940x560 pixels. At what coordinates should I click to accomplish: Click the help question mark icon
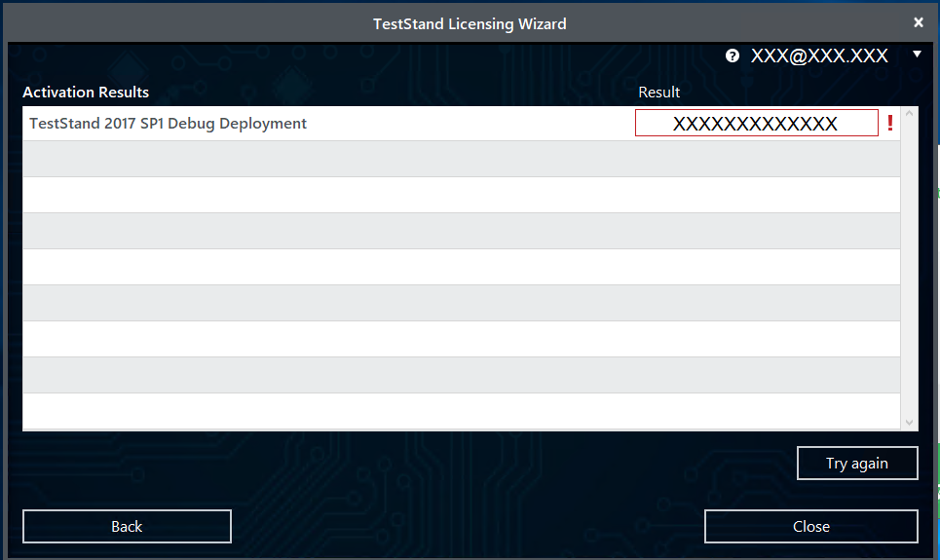coord(732,56)
